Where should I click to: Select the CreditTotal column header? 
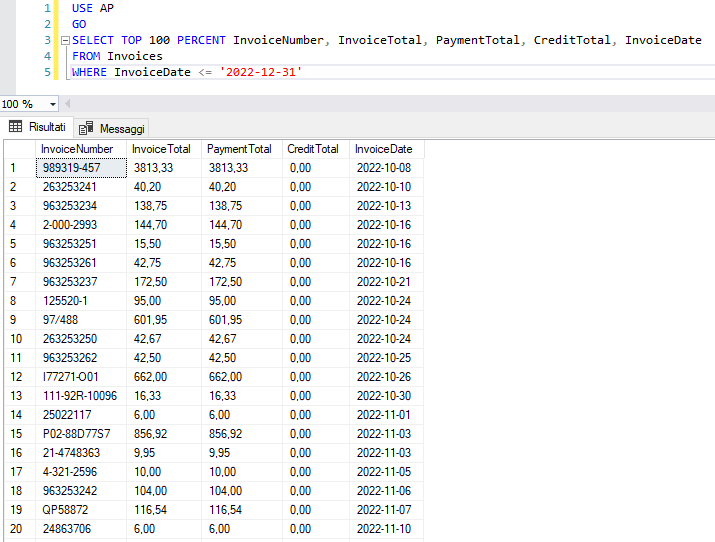[316, 149]
